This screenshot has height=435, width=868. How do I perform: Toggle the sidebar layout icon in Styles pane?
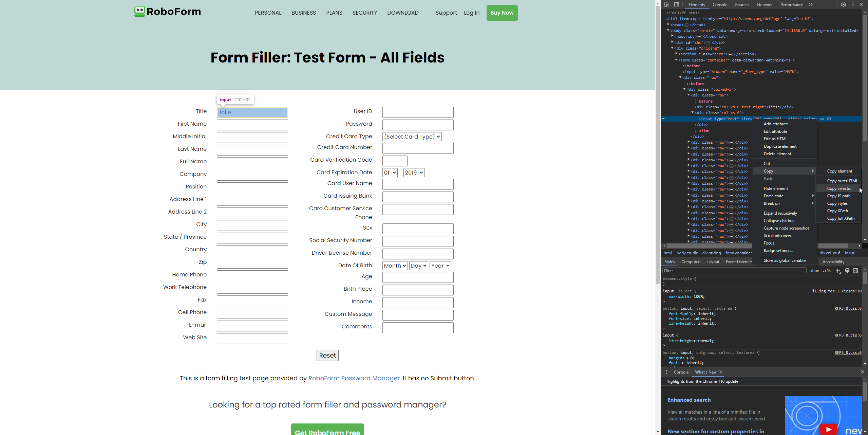click(856, 271)
